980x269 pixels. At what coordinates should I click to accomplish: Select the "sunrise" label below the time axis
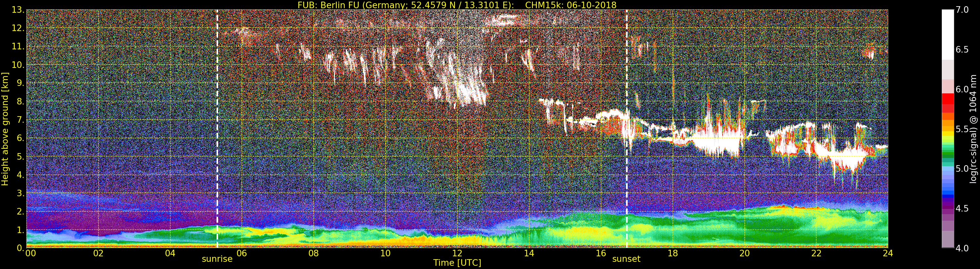(217, 259)
